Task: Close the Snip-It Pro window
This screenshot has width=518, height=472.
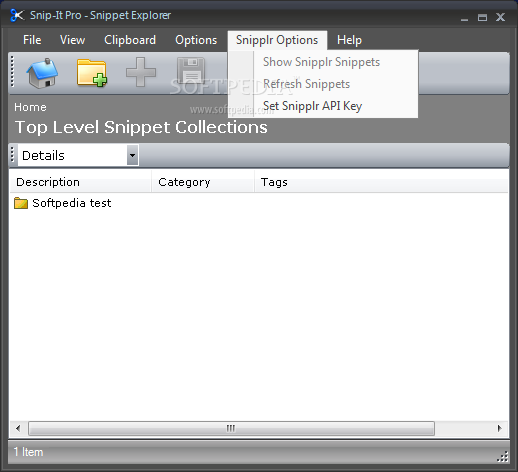Action: [x=500, y=17]
